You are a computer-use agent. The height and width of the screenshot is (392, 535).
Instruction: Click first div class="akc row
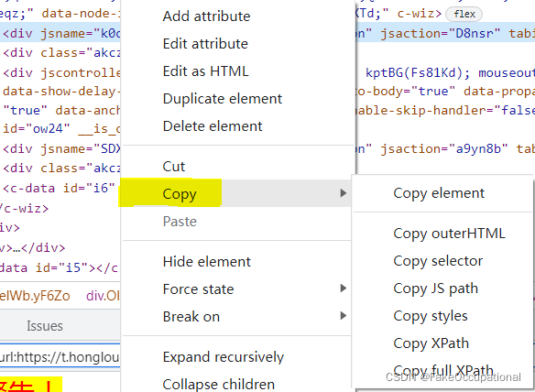tap(61, 53)
